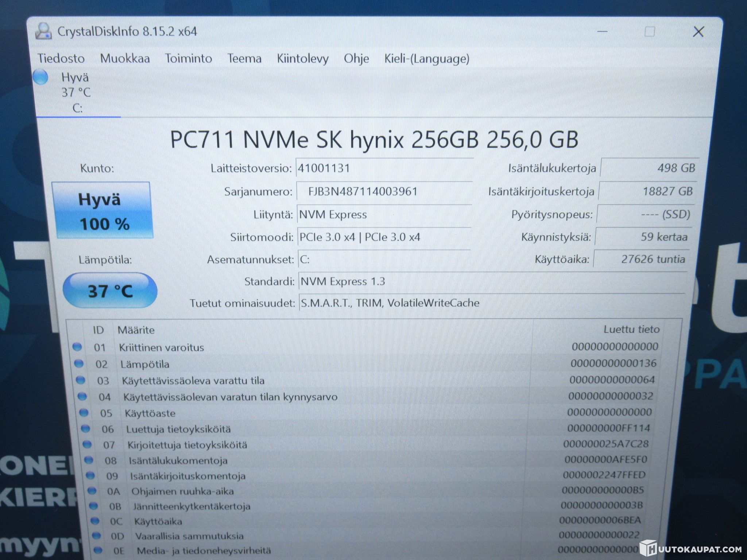
Task: Select the Käytettävissäoleva varattu tila row
Action: point(366,380)
